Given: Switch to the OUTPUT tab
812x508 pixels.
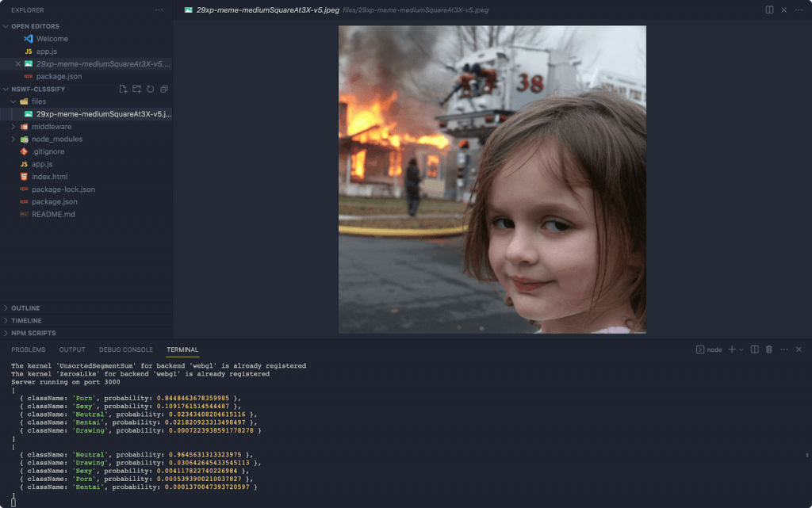Looking at the screenshot, I should [x=71, y=349].
